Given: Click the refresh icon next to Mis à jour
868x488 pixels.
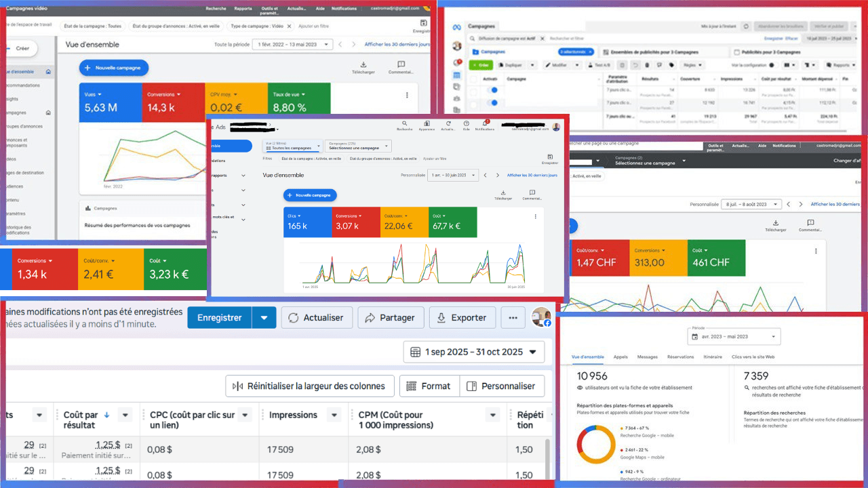Looking at the screenshot, I should [746, 26].
